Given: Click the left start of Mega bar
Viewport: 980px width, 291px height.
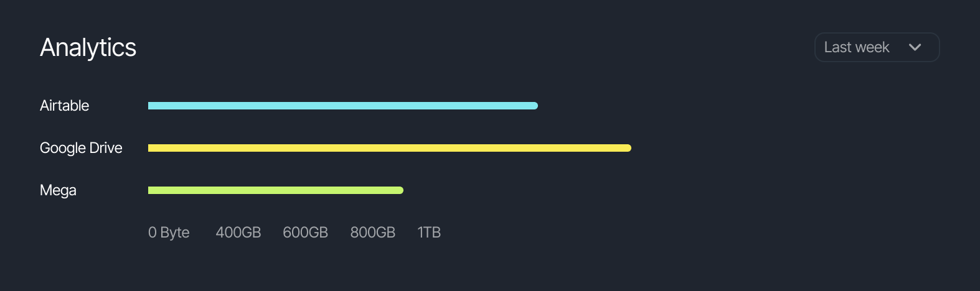Looking at the screenshot, I should pyautogui.click(x=151, y=190).
